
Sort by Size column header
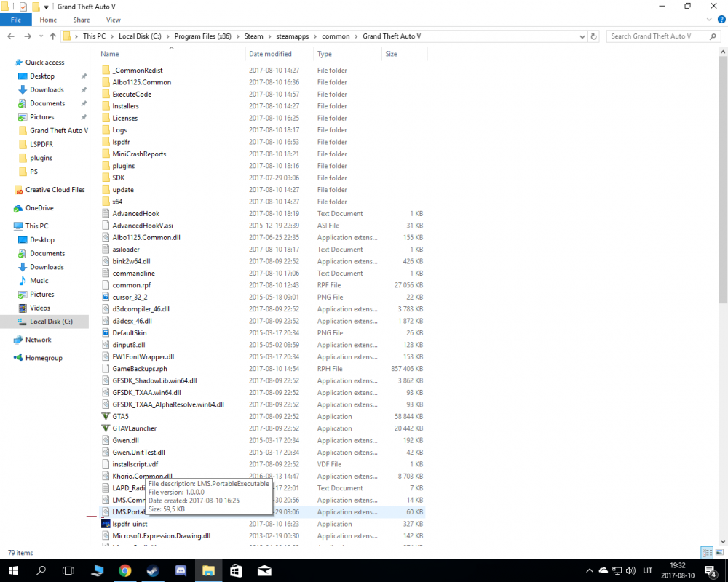click(392, 54)
